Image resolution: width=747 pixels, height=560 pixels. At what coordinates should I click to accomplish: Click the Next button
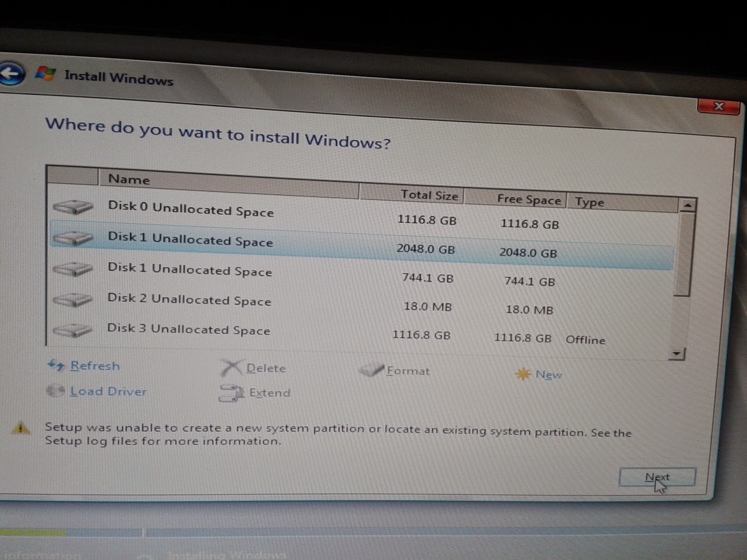click(x=657, y=477)
